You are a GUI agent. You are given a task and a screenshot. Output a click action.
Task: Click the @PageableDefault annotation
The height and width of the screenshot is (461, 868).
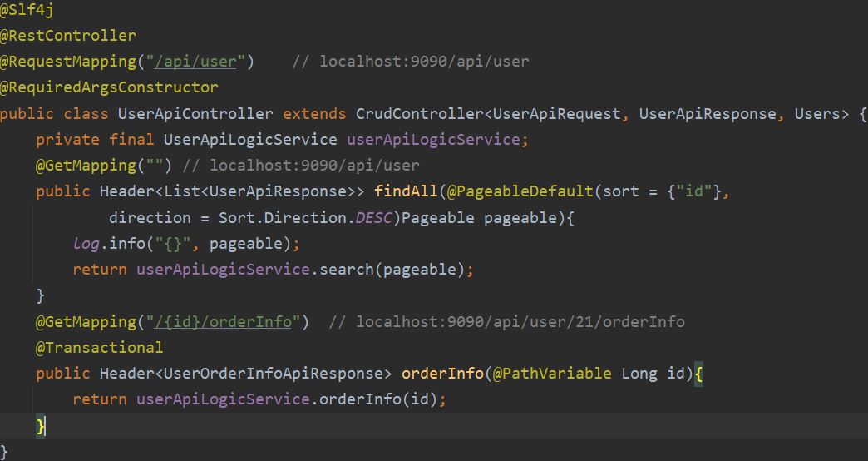520,191
